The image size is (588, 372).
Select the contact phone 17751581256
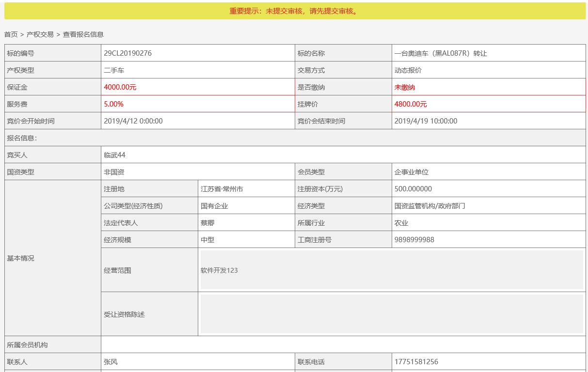point(416,362)
